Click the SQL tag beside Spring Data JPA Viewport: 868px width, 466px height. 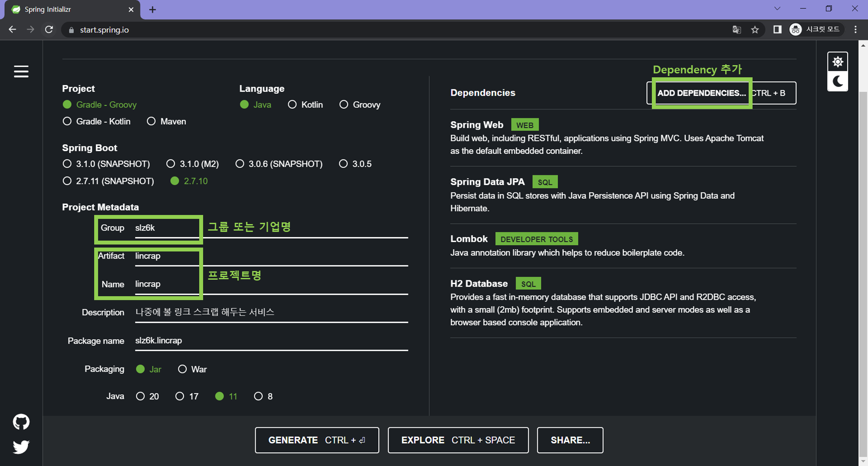click(x=545, y=182)
